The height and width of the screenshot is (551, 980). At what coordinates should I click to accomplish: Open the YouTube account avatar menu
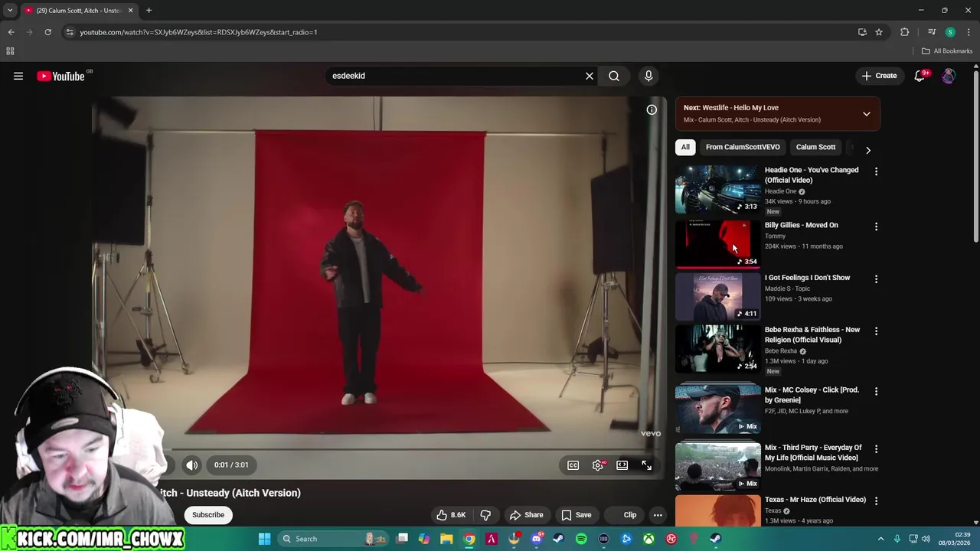(949, 76)
